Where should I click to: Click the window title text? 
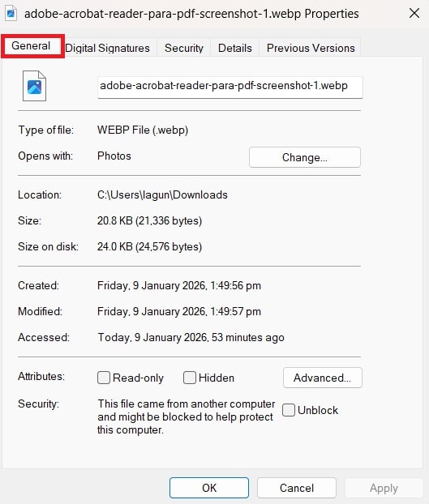pos(191,14)
